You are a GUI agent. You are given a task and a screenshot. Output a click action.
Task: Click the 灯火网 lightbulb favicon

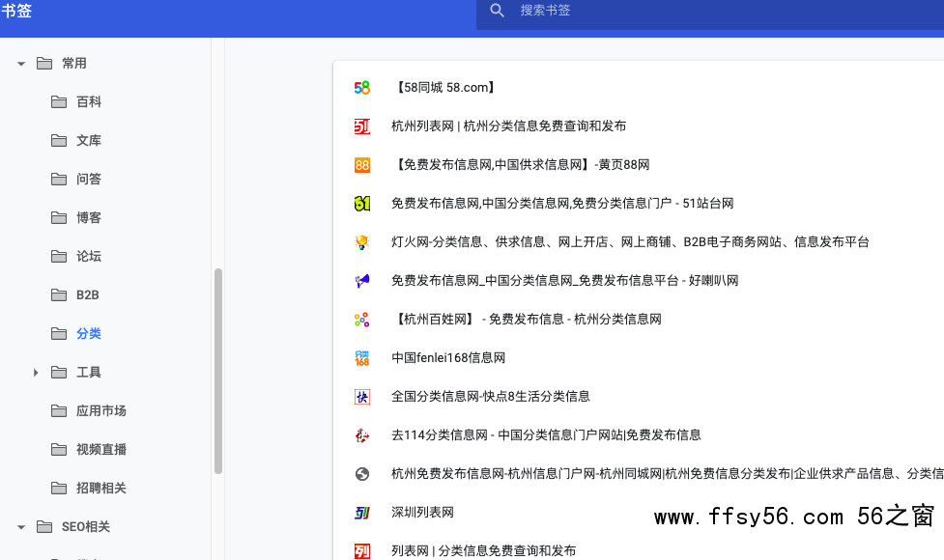[x=361, y=241]
